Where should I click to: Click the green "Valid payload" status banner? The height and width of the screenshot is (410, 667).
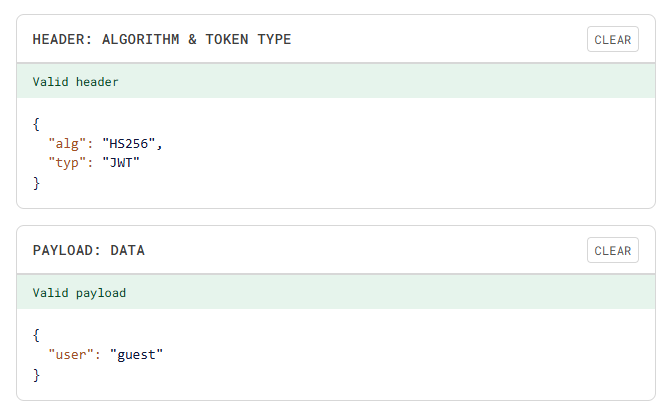pos(336,293)
